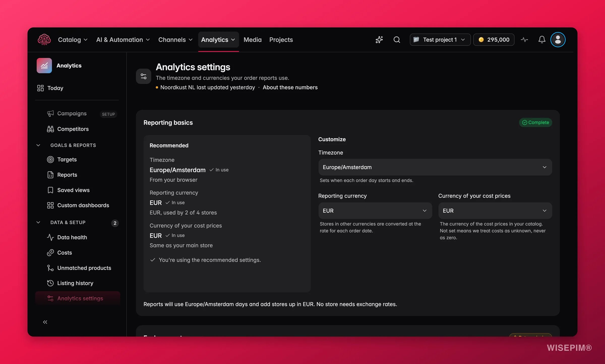This screenshot has height=364, width=605.
Task: Click the Reporting basics heading
Action: click(168, 123)
